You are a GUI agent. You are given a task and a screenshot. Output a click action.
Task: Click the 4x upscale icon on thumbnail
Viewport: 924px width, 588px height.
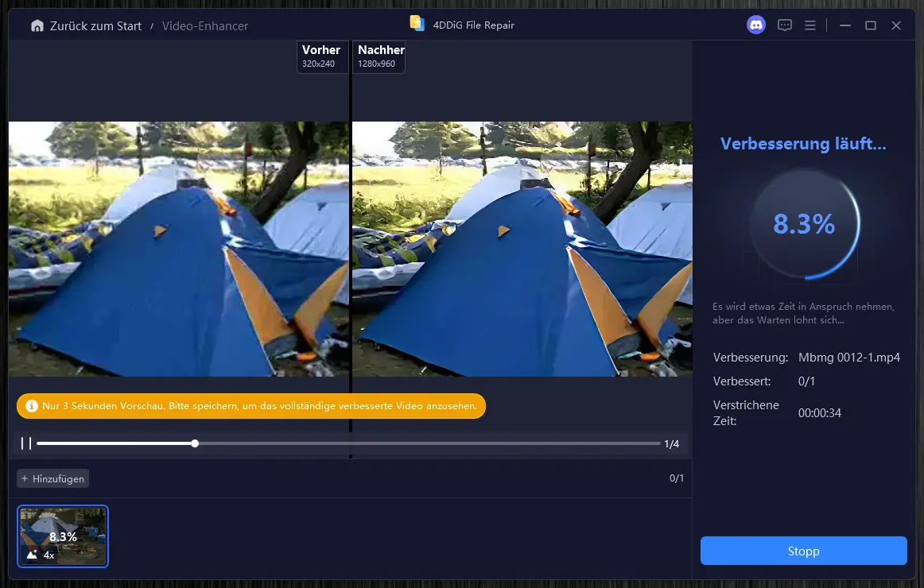(33, 555)
